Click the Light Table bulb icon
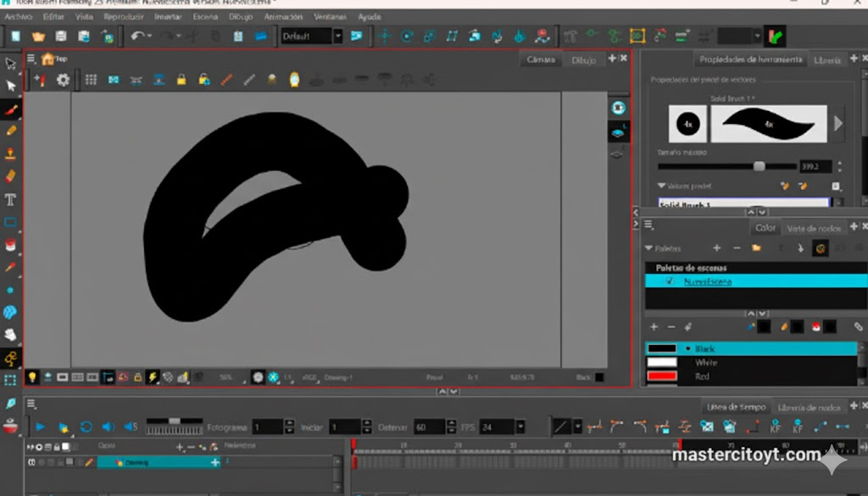Image resolution: width=868 pixels, height=496 pixels. click(32, 377)
